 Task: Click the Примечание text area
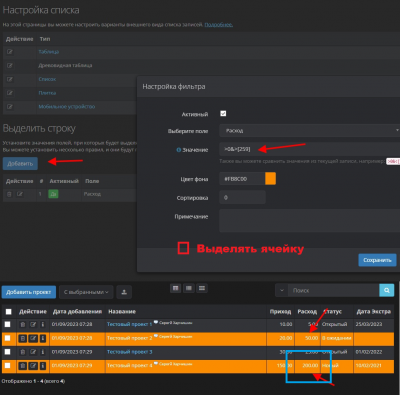click(309, 221)
